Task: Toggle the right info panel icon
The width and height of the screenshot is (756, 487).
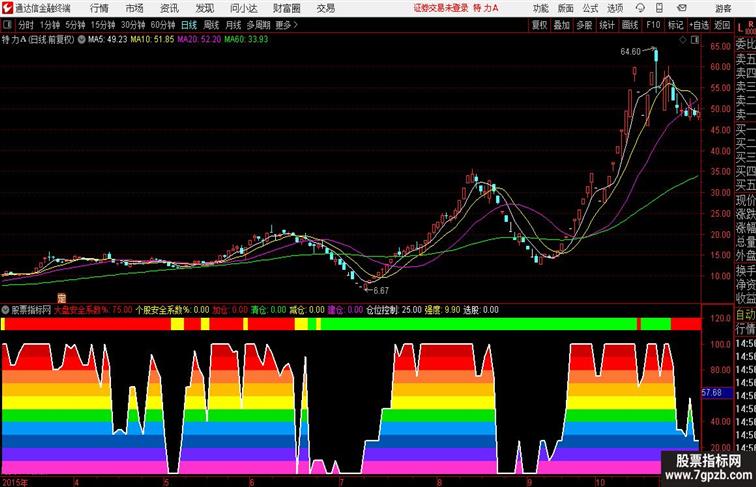Action: [x=695, y=40]
